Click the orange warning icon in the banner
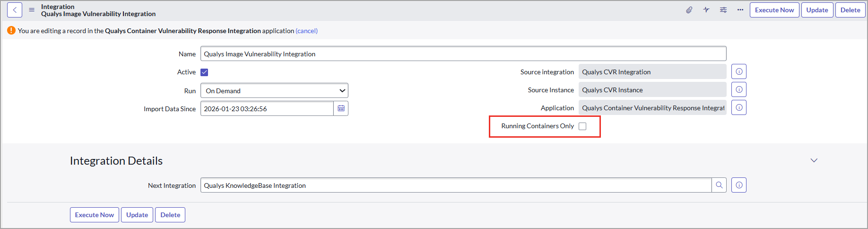The width and height of the screenshot is (868, 229). coord(11,30)
